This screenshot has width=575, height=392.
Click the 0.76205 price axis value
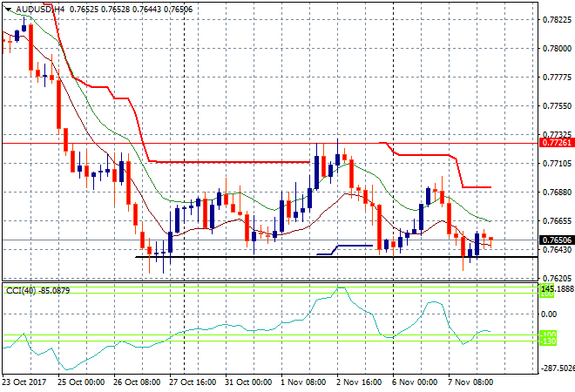[x=557, y=279]
